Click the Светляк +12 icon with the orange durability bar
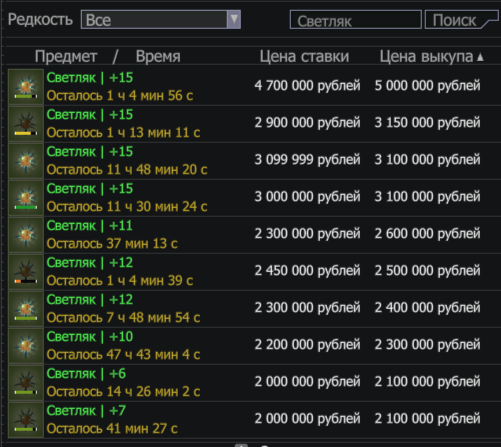This screenshot has width=501, height=447. [x=26, y=272]
